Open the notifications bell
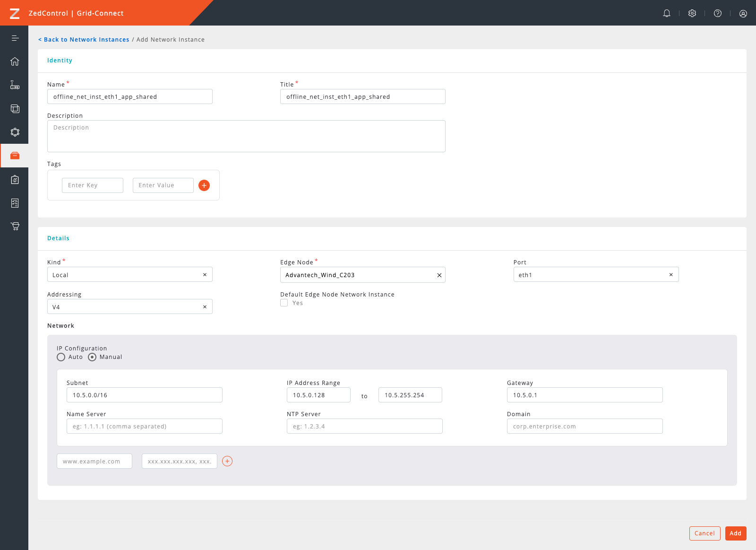This screenshot has height=550, width=756. [667, 13]
